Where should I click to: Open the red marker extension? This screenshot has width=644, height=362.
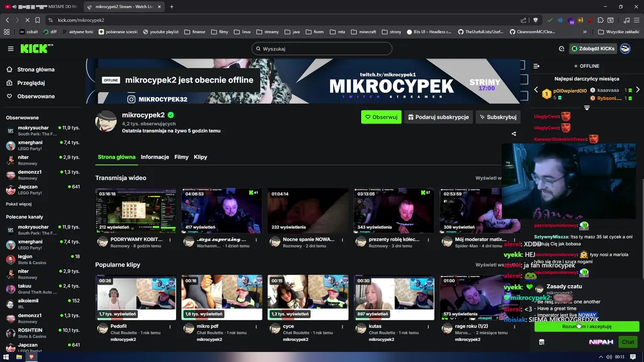pyautogui.click(x=590, y=20)
